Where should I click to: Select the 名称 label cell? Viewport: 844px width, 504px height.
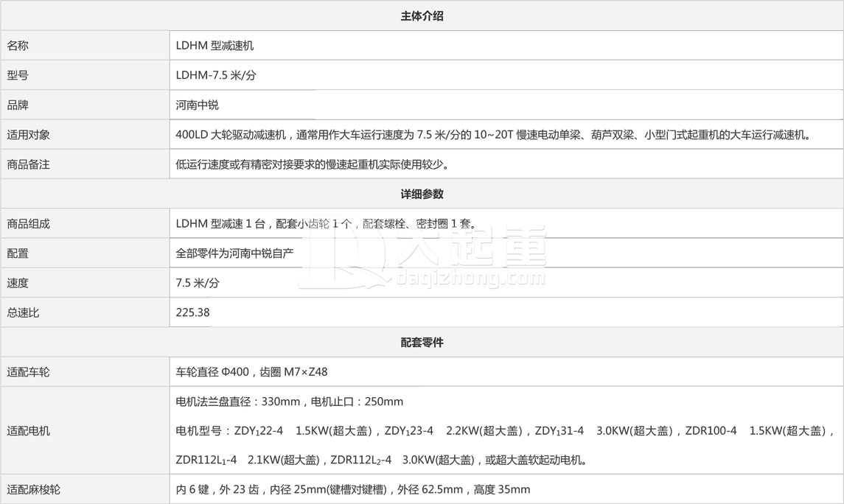click(x=85, y=46)
